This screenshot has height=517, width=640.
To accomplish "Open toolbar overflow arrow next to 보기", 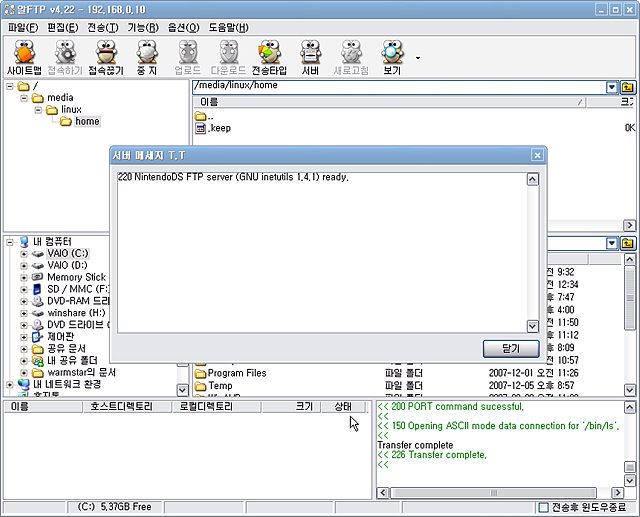I will (418, 58).
